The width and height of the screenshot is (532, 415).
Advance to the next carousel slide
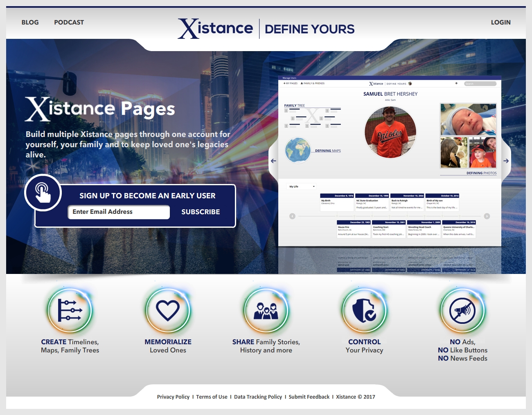click(506, 161)
